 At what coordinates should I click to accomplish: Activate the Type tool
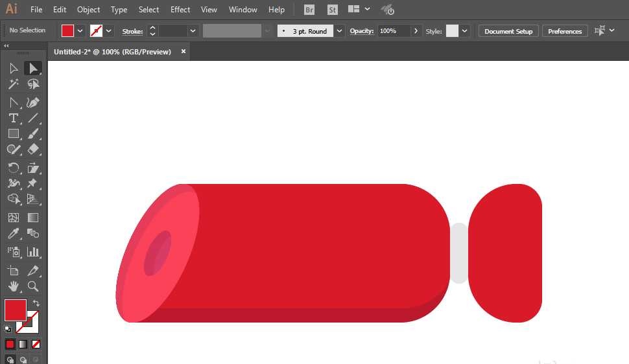(13, 119)
